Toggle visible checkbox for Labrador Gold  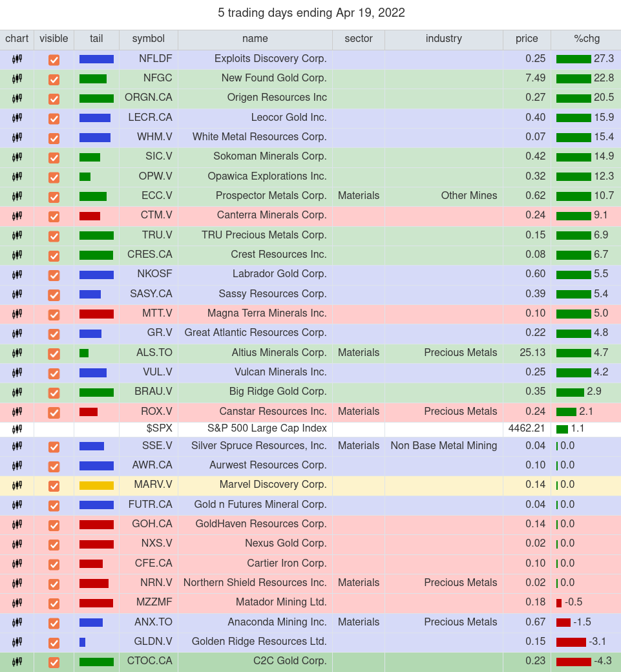(x=54, y=275)
